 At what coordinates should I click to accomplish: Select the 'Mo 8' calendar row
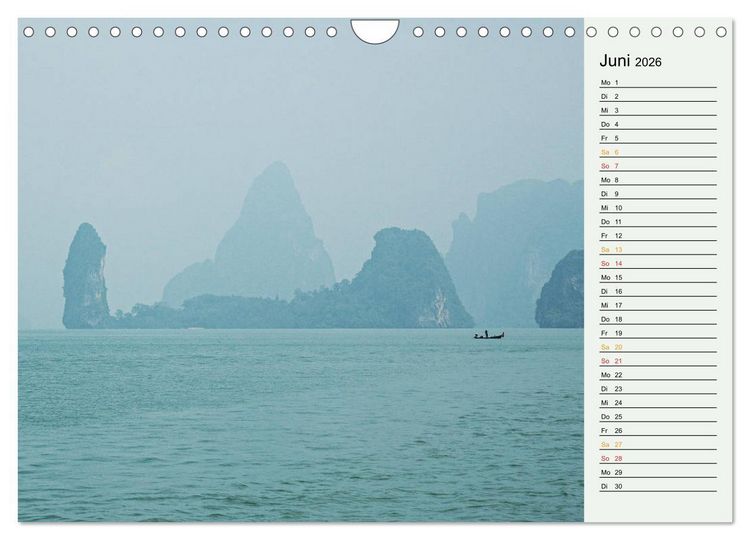pyautogui.click(x=658, y=180)
